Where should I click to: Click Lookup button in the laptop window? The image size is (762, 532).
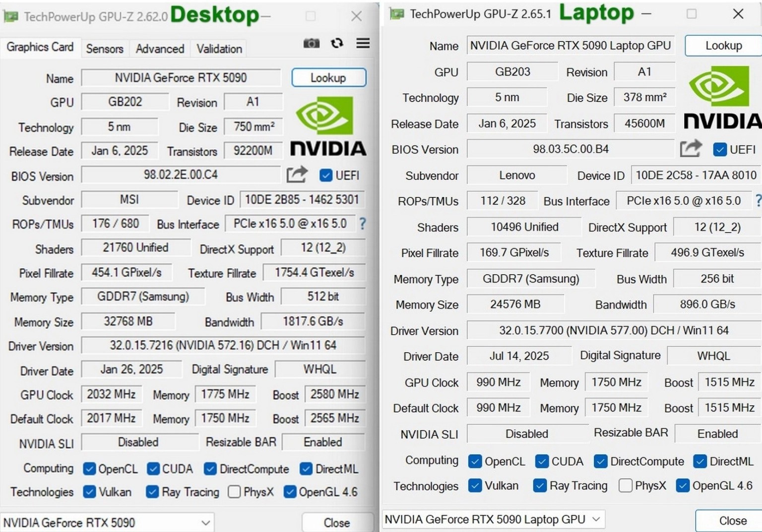tap(723, 46)
